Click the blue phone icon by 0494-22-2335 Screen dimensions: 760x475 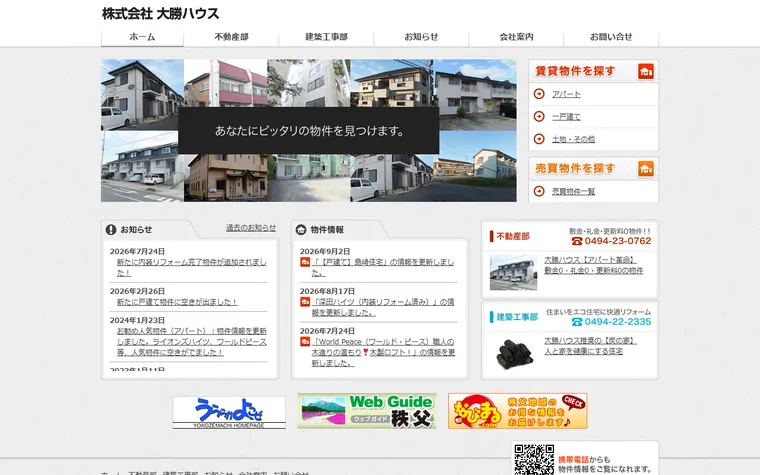click(x=577, y=322)
